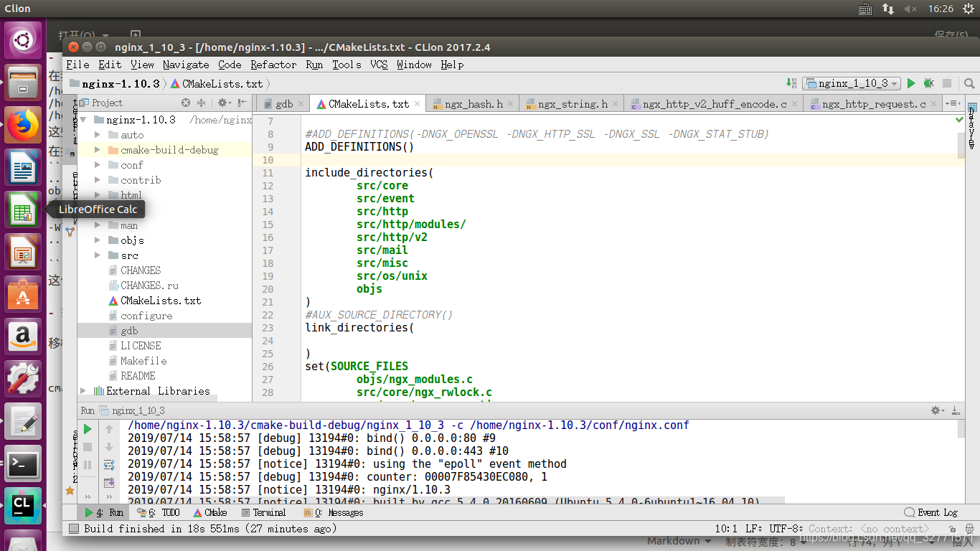Open the Ubuntu system gear menu at top right

point(966,9)
